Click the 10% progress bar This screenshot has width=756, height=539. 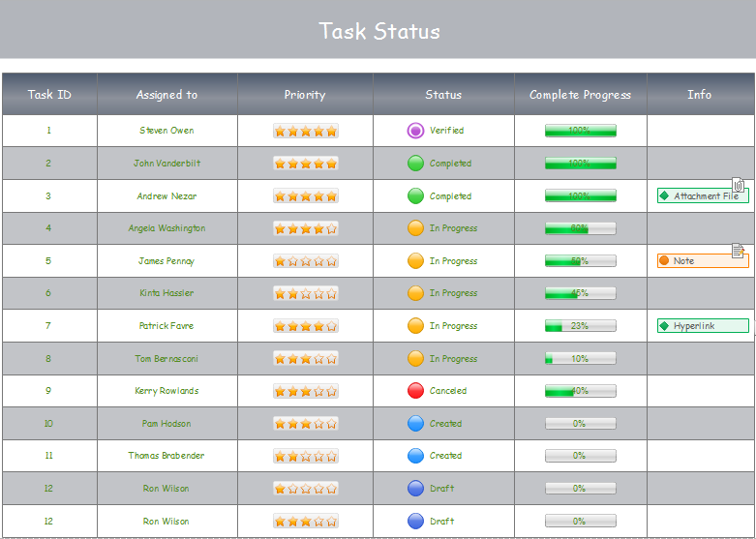581,359
